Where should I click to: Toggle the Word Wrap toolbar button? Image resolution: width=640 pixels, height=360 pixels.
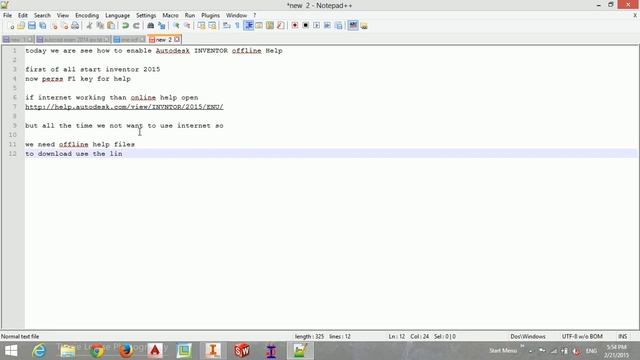[227, 26]
